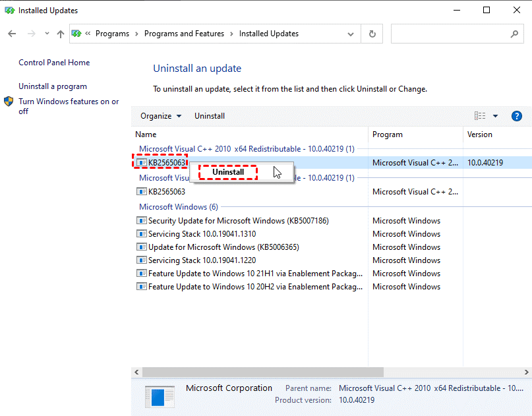Expand the arrow after Programs breadcrumb
The width and height of the screenshot is (532, 416).
pyautogui.click(x=136, y=34)
